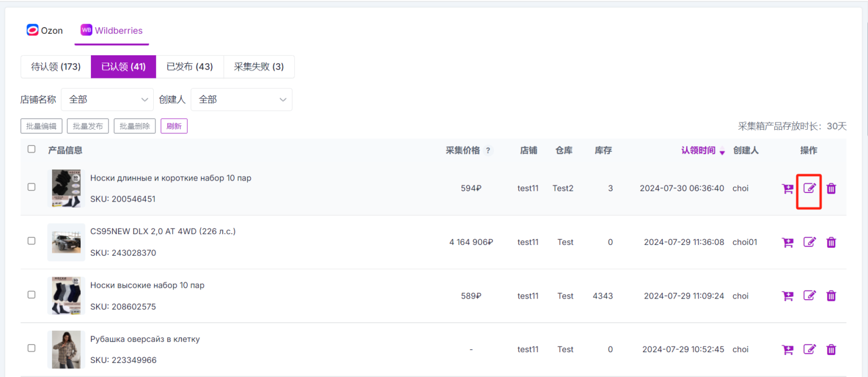Select the Рубашка оверсайз row checkbox
The height and width of the screenshot is (377, 868).
32,348
